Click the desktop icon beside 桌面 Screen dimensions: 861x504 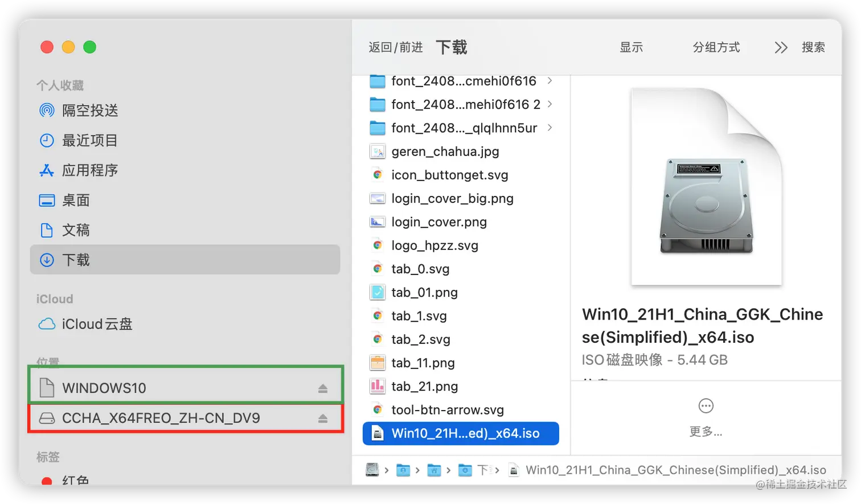point(47,200)
